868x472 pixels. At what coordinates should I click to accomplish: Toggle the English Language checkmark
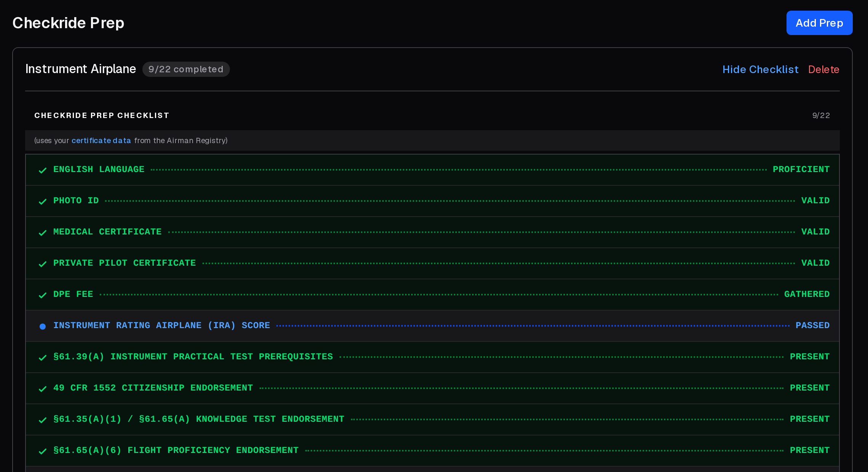click(43, 170)
